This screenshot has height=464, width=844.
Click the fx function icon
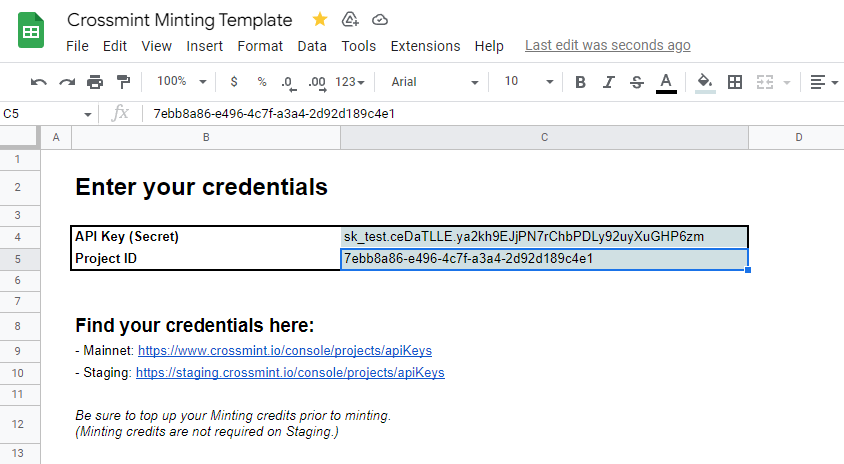pos(120,114)
